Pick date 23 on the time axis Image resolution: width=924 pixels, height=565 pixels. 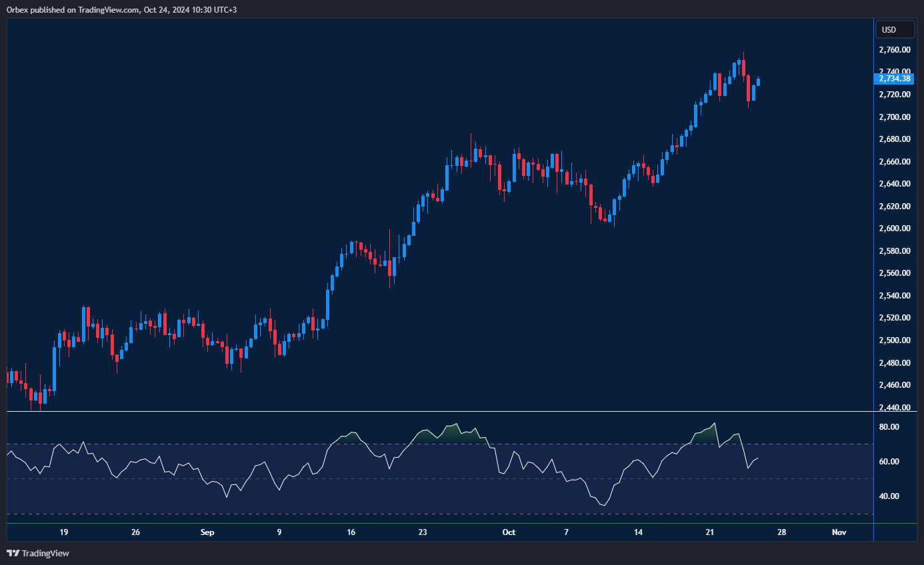pyautogui.click(x=423, y=532)
